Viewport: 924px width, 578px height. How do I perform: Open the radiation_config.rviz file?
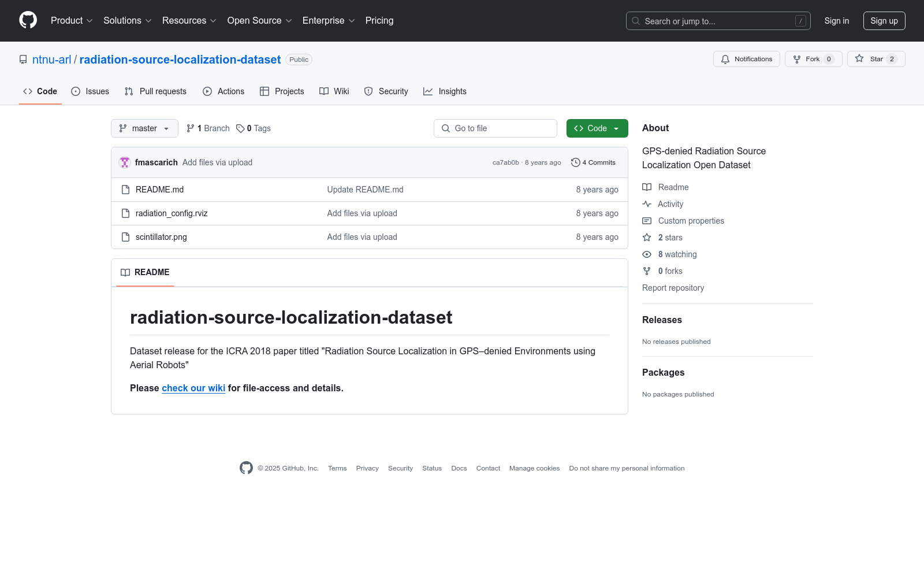(x=171, y=213)
